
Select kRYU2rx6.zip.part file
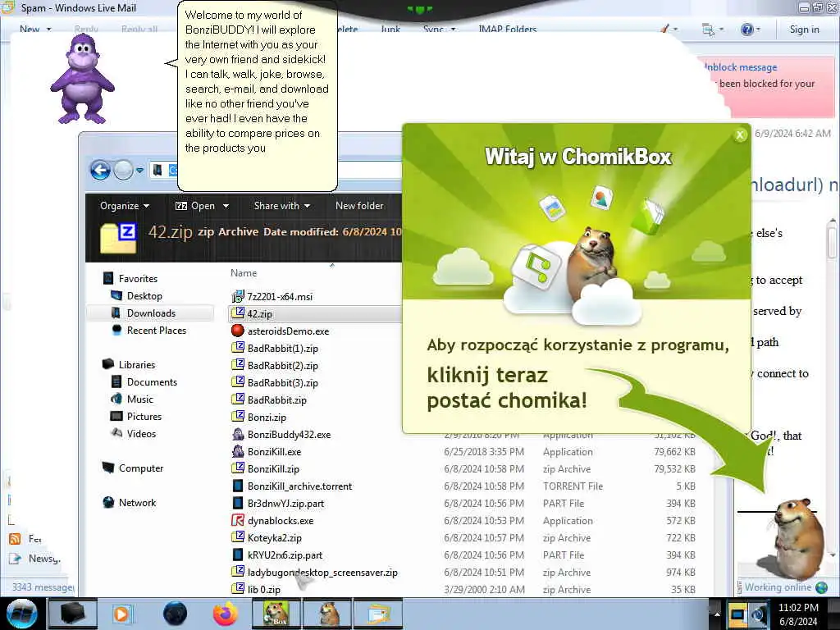click(x=285, y=555)
